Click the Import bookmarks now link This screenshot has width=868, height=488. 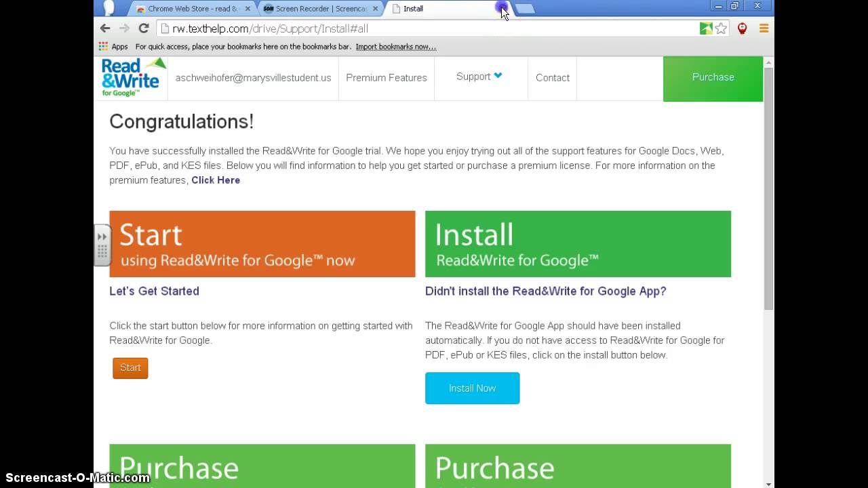(x=396, y=47)
